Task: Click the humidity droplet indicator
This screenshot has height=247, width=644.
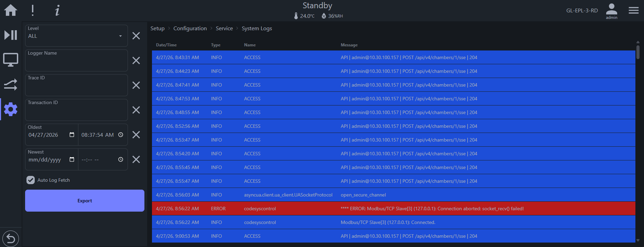Action: tap(332, 16)
